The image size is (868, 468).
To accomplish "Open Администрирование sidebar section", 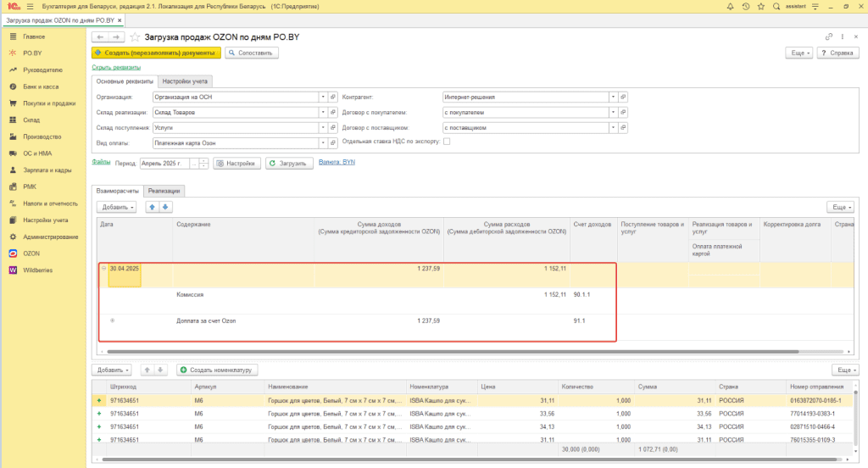I will (x=50, y=237).
